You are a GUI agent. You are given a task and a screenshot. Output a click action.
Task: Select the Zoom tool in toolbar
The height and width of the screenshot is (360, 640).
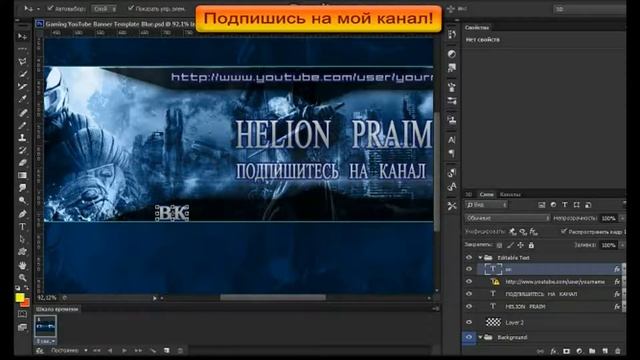22,278
